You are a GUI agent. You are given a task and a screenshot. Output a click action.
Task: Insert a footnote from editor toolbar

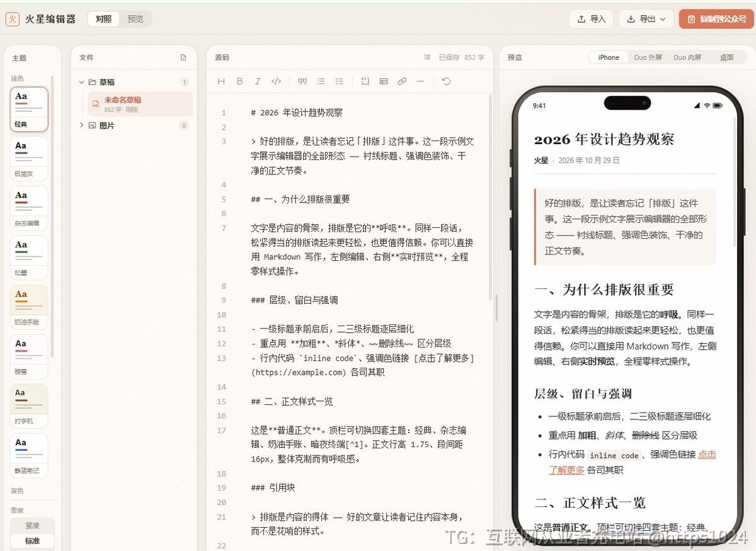click(365, 81)
